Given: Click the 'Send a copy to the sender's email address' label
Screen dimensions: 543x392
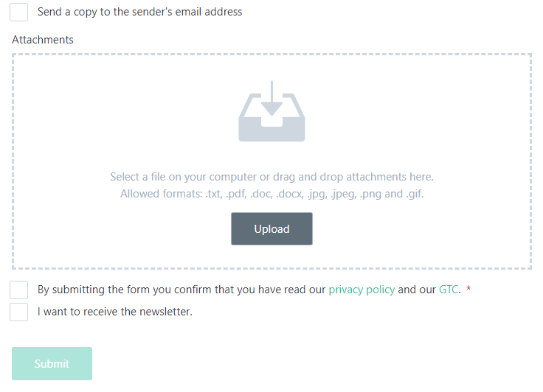Looking at the screenshot, I should coord(140,12).
